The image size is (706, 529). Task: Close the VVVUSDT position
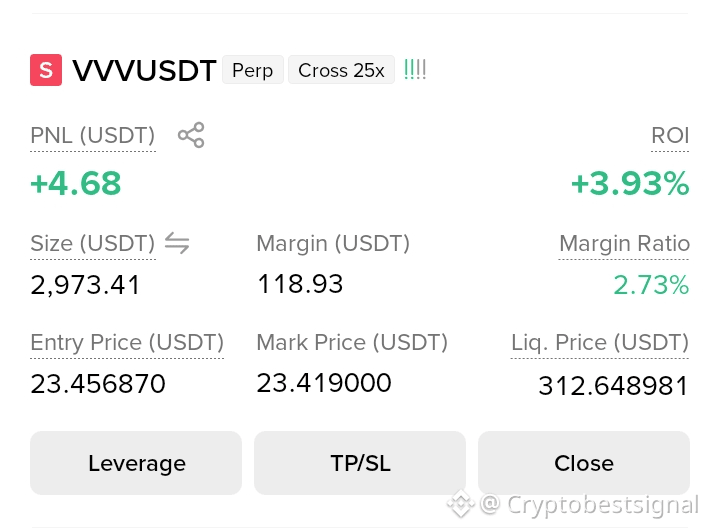584,463
